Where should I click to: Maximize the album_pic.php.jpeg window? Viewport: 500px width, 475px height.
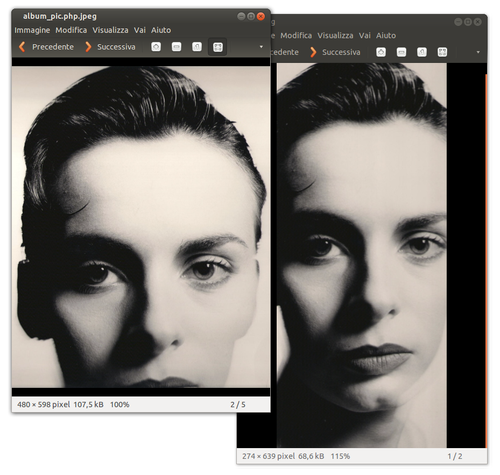(251, 16)
